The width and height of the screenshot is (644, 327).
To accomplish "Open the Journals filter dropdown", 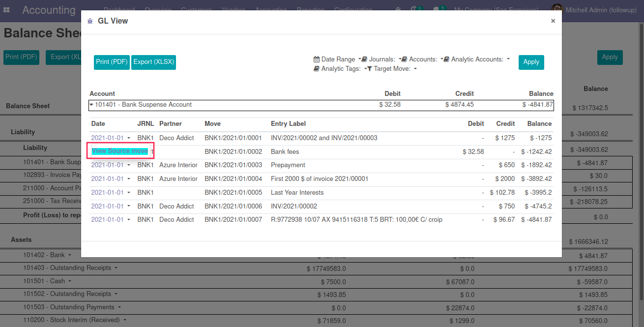I will (x=381, y=59).
